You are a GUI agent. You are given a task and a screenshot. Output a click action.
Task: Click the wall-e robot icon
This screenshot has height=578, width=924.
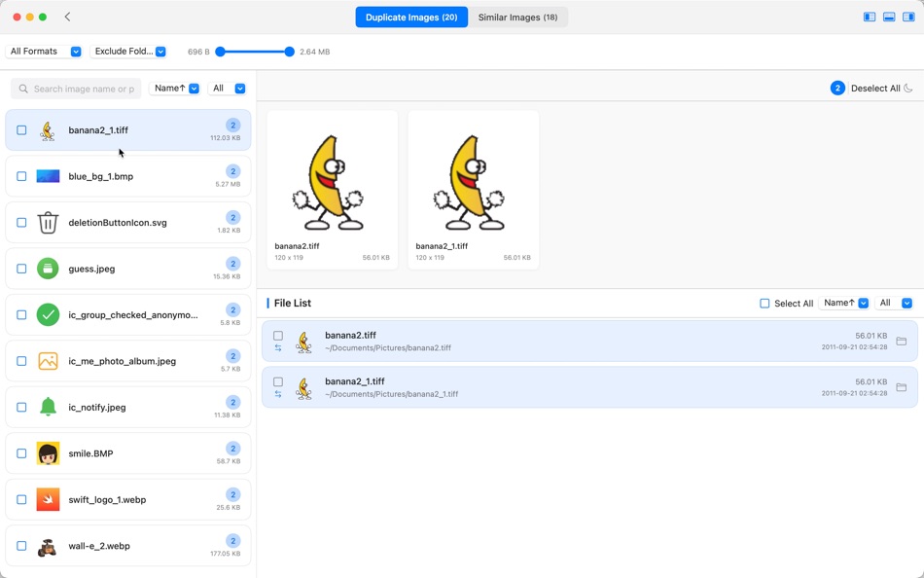[48, 546]
